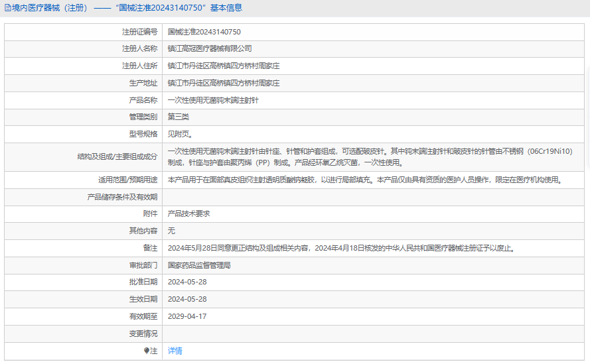Click the expiry date 2029-04-17
The image size is (590, 364).
tap(187, 317)
